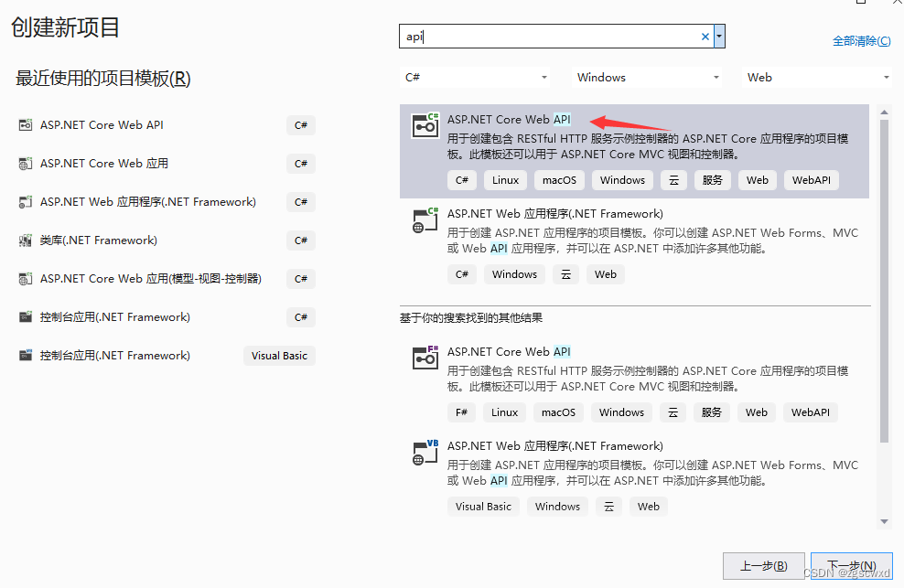Select the F# ASP.NET Core Web API result title
Image resolution: width=904 pixels, height=588 pixels.
(509, 352)
